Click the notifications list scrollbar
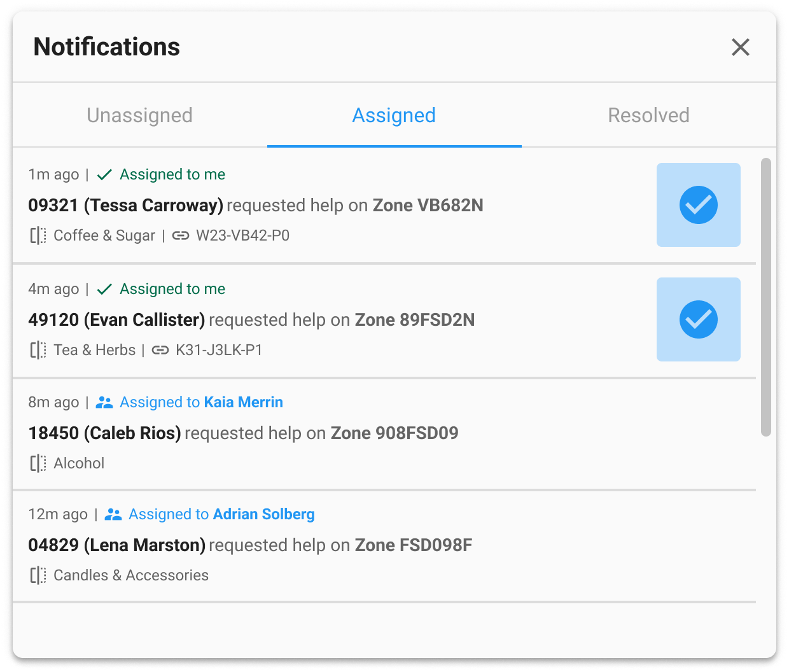The height and width of the screenshot is (672, 789). pos(766,297)
